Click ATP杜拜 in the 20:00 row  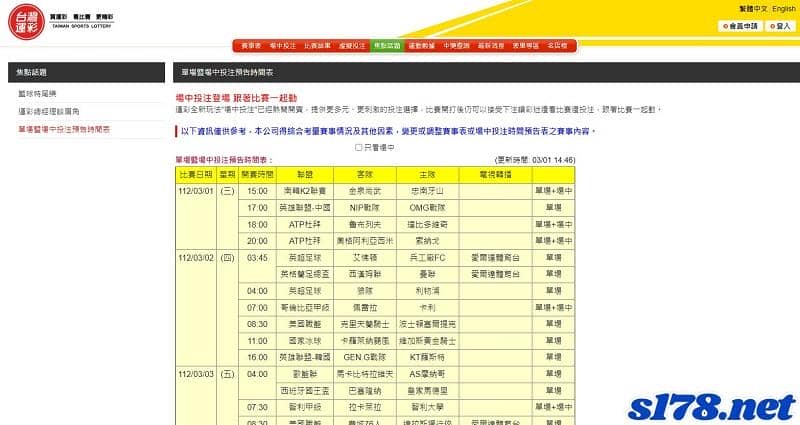(305, 241)
